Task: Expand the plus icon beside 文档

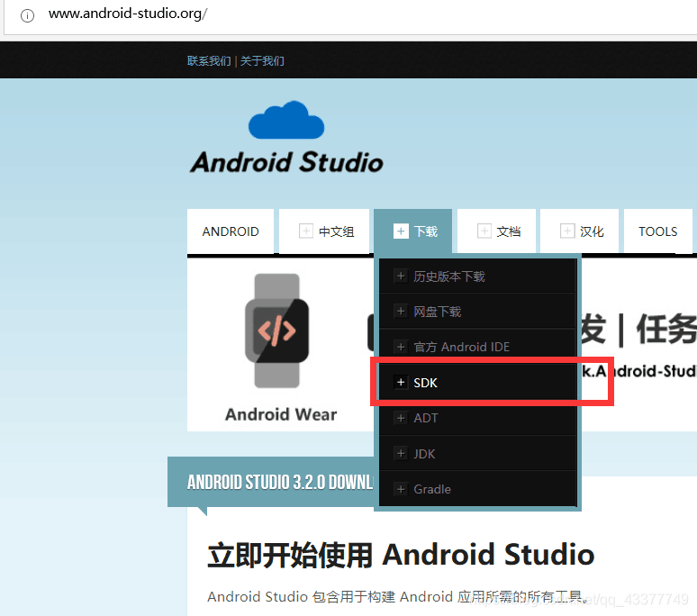Action: 484,231
